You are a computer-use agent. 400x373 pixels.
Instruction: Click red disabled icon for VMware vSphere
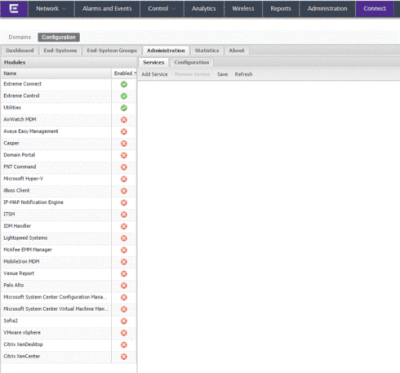click(x=124, y=333)
